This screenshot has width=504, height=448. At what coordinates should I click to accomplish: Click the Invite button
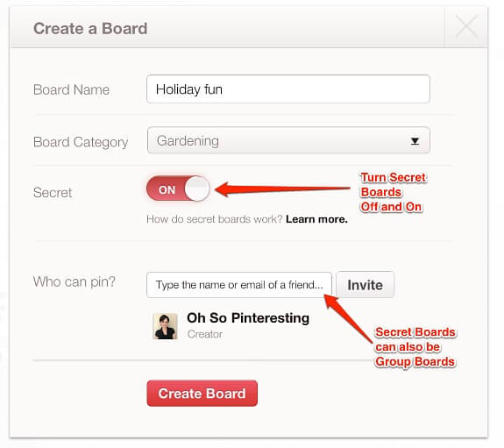(x=365, y=285)
